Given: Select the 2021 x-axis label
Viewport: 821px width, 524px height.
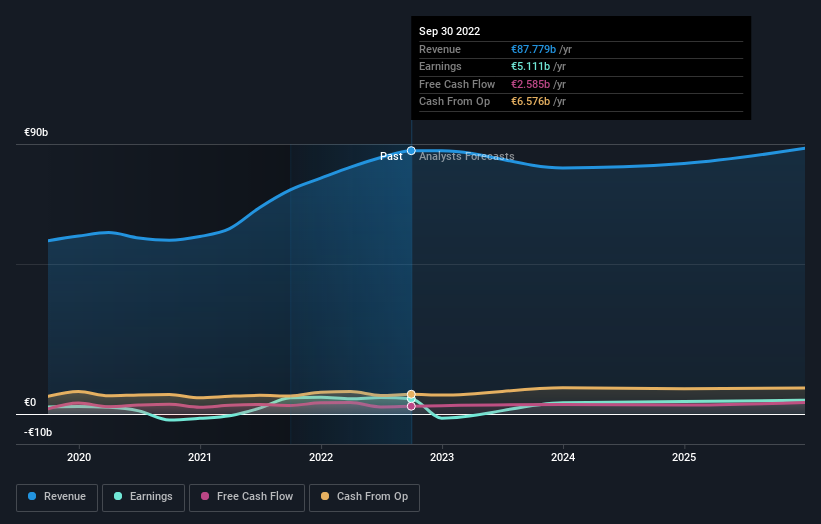Looking at the screenshot, I should pos(200,457).
